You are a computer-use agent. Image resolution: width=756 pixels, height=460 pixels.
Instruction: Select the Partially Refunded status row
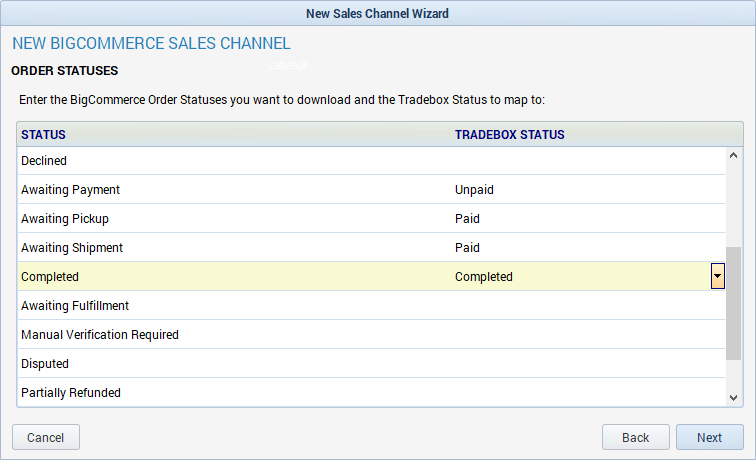[x=371, y=392]
